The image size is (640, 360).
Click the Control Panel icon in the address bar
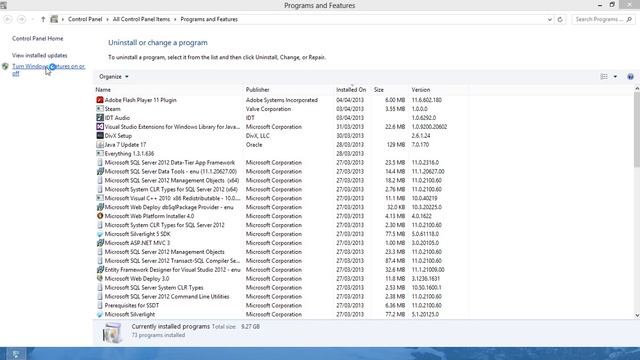tap(54, 19)
